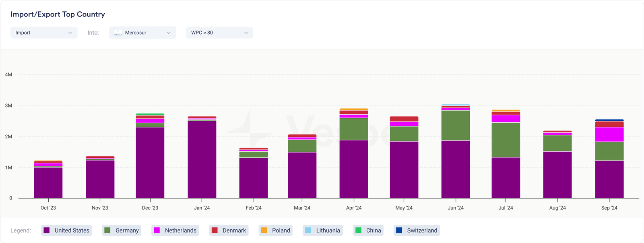Click the Germany segment in Jun '24 bar
644x243 pixels.
[x=456, y=125]
